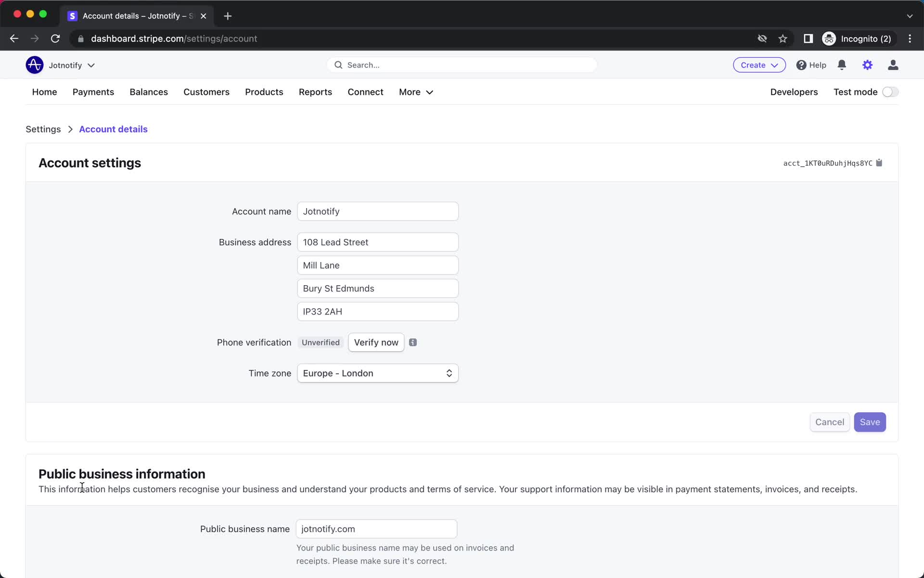The width and height of the screenshot is (924, 578).
Task: Click Unverified status badge
Action: (x=321, y=342)
